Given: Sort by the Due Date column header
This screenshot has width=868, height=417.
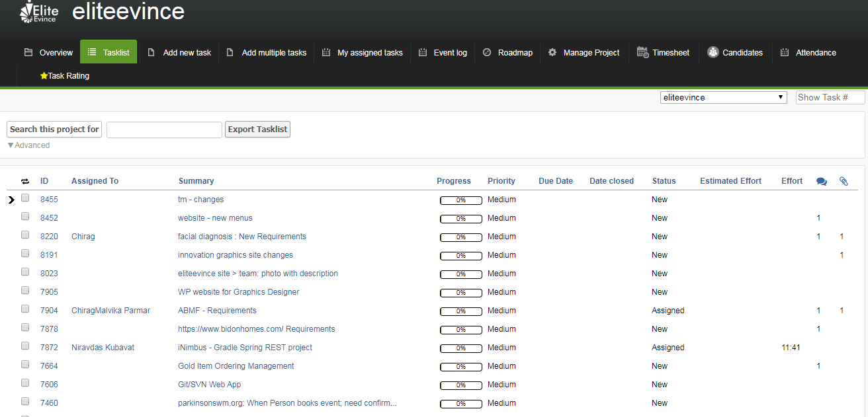Looking at the screenshot, I should pyautogui.click(x=556, y=181).
